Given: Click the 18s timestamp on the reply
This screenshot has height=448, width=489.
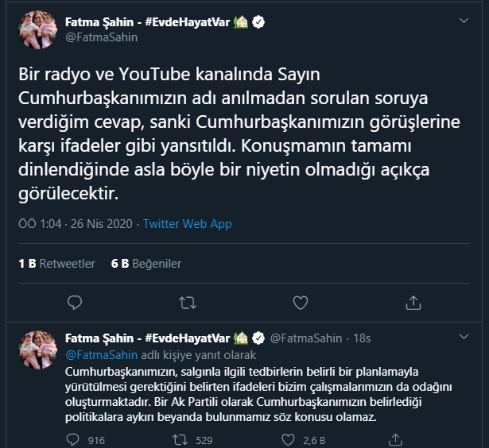Looking at the screenshot, I should click(x=362, y=338).
